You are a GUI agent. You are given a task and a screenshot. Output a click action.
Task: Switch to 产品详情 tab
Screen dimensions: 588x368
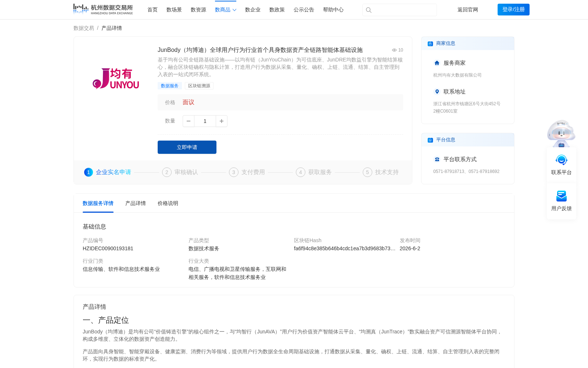click(x=136, y=204)
